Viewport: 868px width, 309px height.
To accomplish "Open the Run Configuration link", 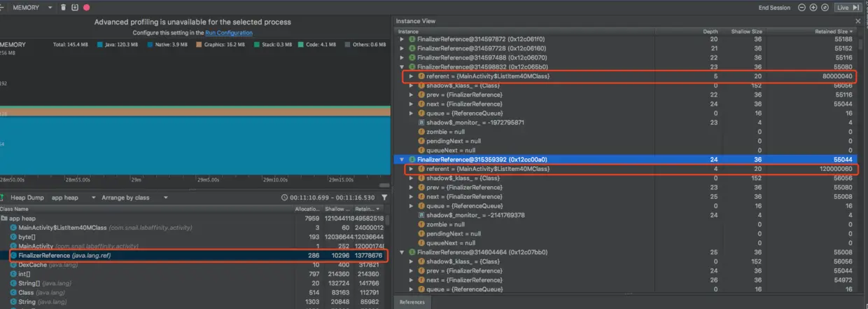I will tap(229, 33).
